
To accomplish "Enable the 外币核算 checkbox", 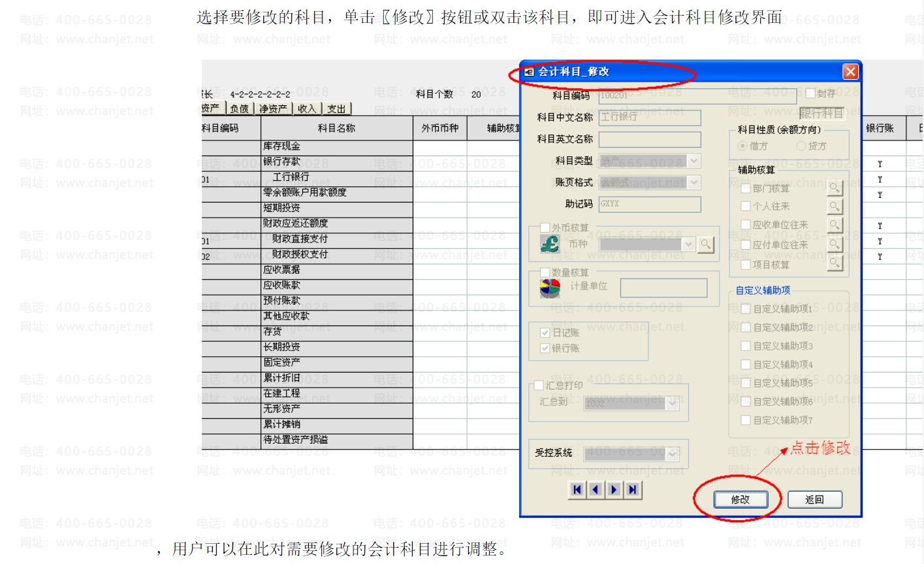I will coord(545,227).
